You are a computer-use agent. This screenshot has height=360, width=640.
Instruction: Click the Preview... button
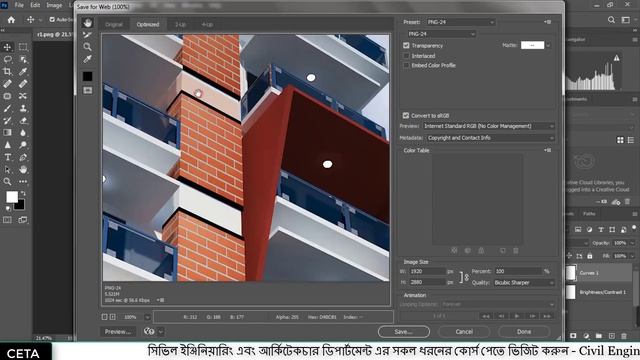[x=118, y=331]
